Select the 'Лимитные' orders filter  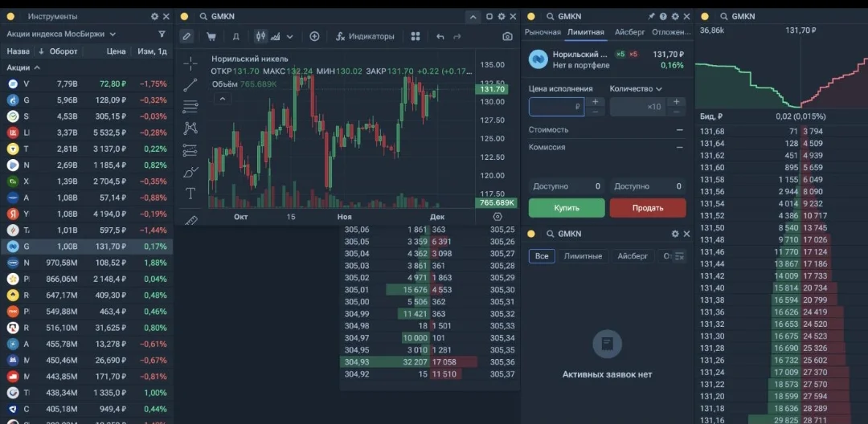point(583,256)
